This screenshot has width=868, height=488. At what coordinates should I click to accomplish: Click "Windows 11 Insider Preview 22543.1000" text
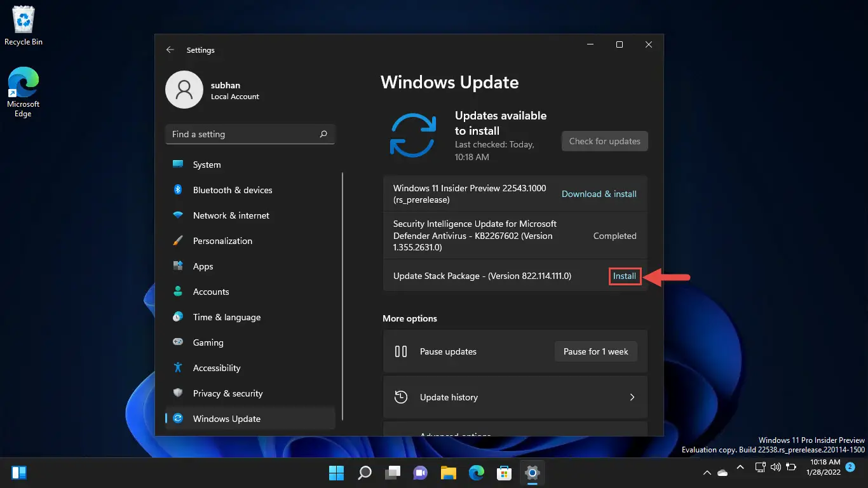pyautogui.click(x=470, y=188)
